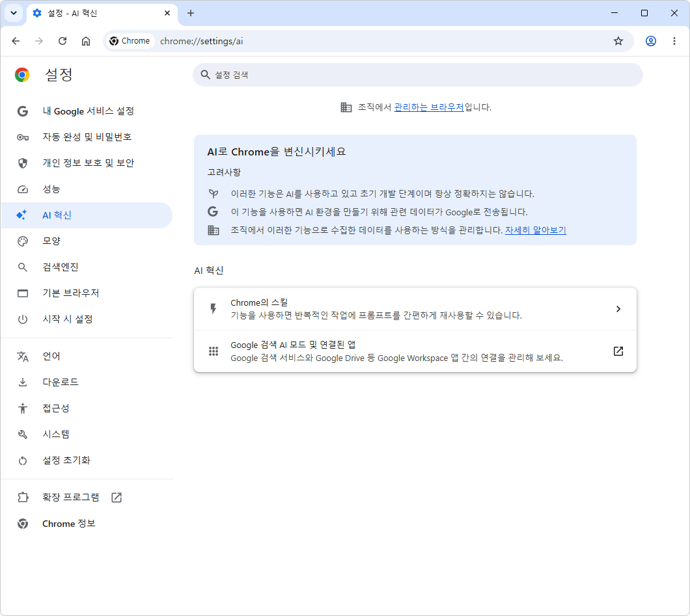Viewport: 690px width, 616px height.
Task: Open 자동 완성 및 비밀번호 section
Action: click(x=87, y=137)
